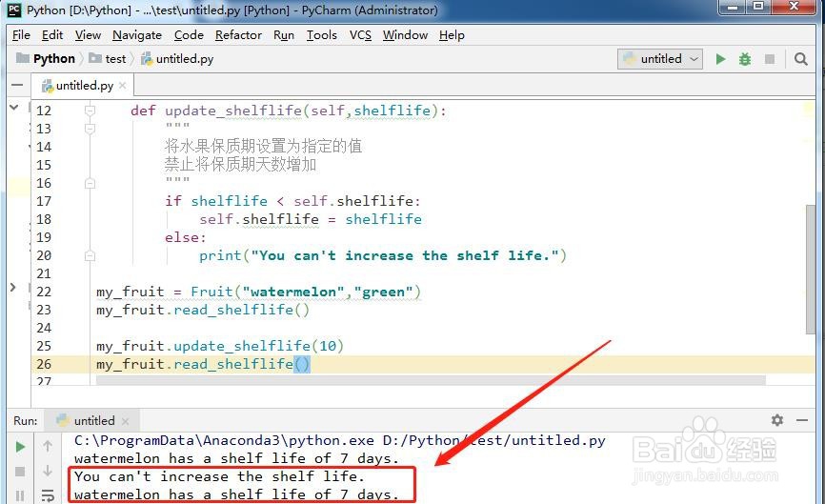Click down arrow in Run panel sidebar
825x504 pixels.
(x=48, y=471)
